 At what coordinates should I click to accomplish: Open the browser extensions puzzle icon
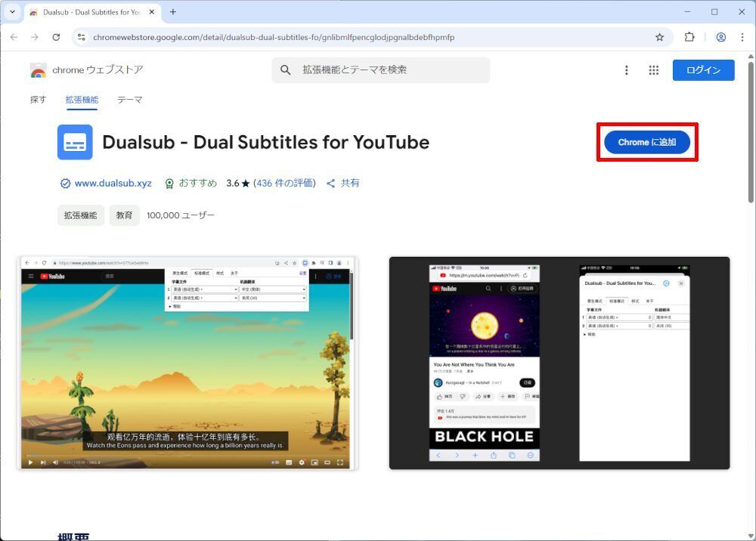tap(689, 37)
